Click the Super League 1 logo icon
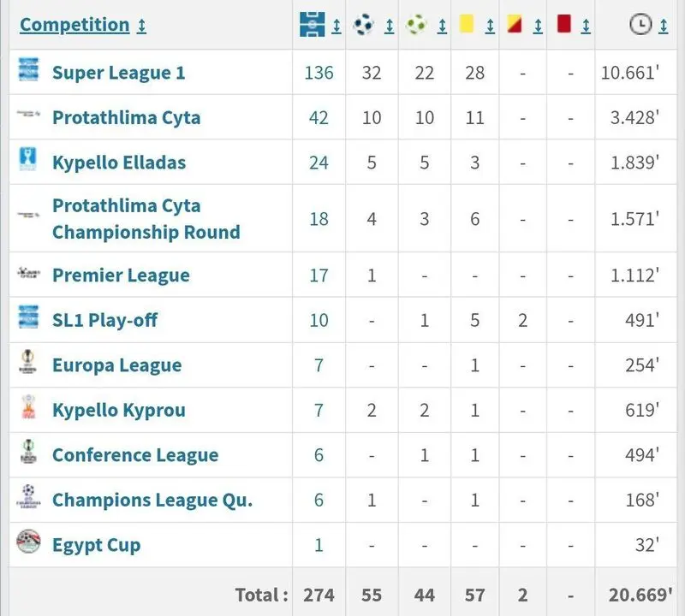685x616 pixels. (x=28, y=69)
